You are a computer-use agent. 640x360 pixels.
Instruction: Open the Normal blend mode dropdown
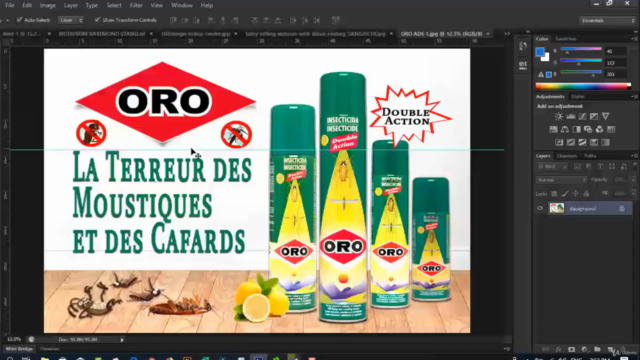click(x=561, y=180)
